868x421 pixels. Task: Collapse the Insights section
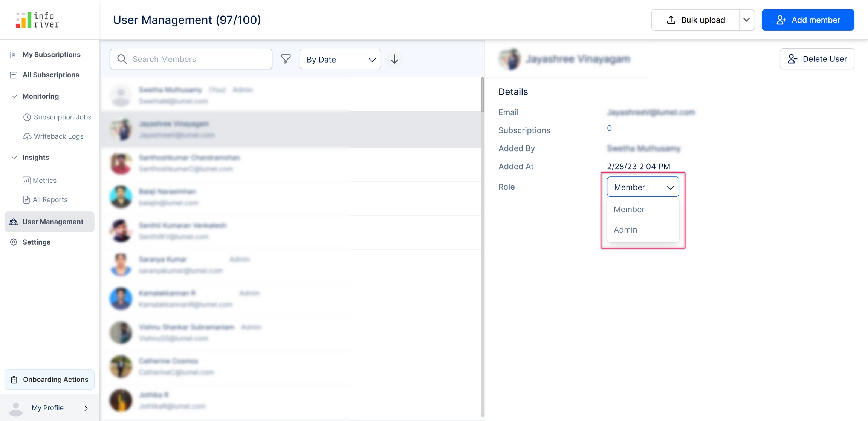(x=14, y=158)
